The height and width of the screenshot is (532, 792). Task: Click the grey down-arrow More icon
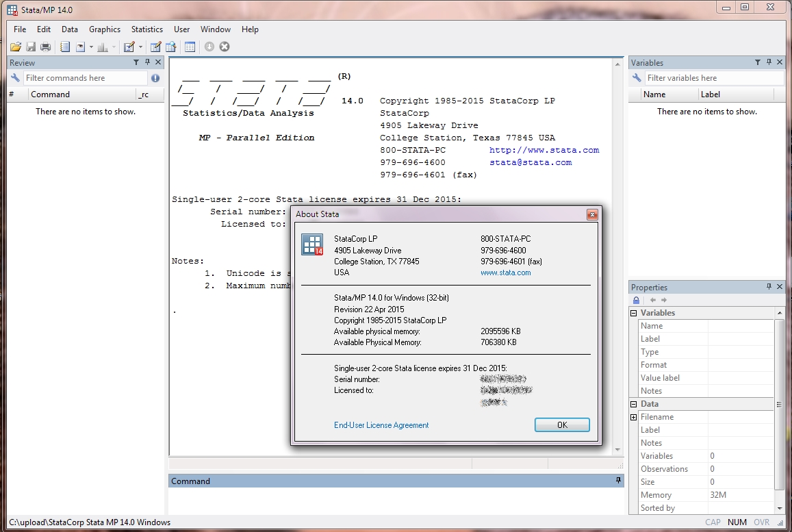209,47
